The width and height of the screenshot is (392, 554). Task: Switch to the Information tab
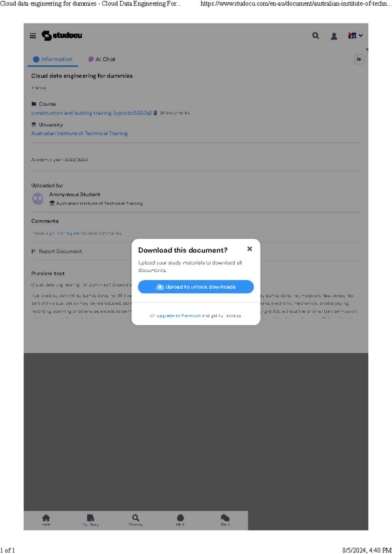(53, 59)
